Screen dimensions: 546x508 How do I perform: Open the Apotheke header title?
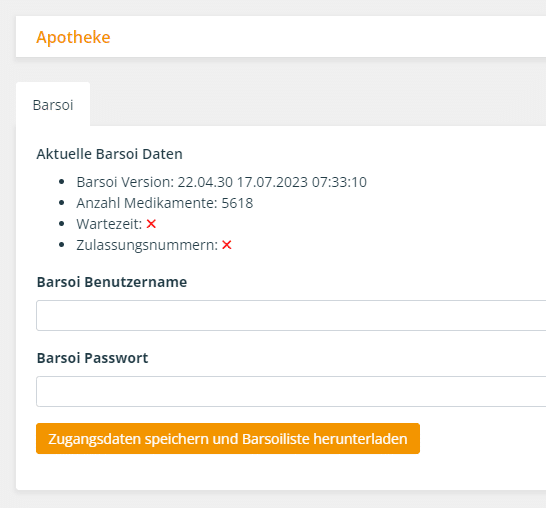[73, 37]
